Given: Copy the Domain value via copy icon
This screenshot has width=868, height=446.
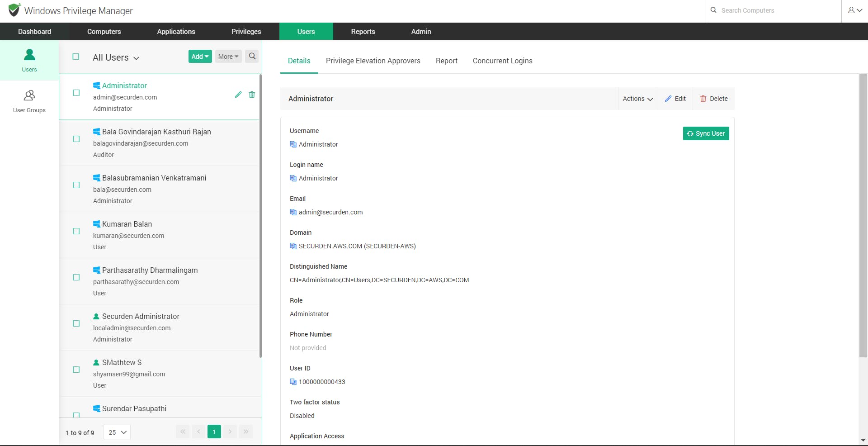Looking at the screenshot, I should point(293,246).
